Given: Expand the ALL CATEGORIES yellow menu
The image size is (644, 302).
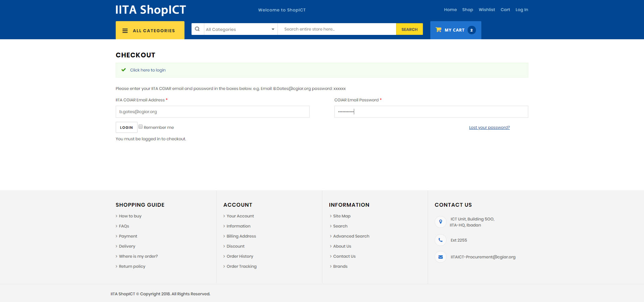Looking at the screenshot, I should pos(150,30).
